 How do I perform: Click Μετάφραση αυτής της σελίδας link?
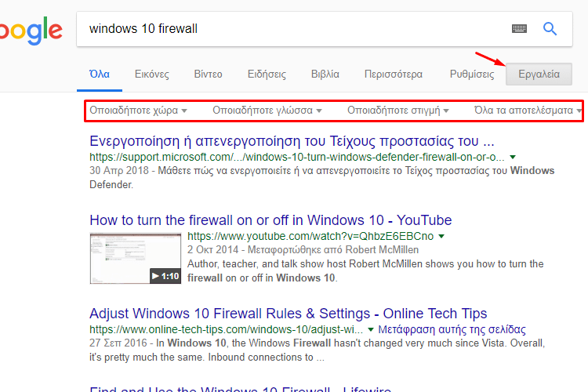[x=452, y=329]
